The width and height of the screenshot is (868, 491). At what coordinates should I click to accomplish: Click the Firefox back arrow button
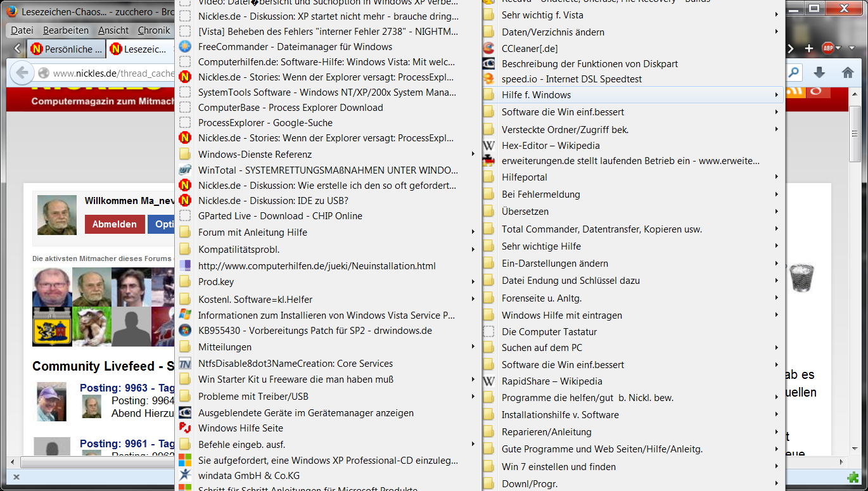coord(22,73)
